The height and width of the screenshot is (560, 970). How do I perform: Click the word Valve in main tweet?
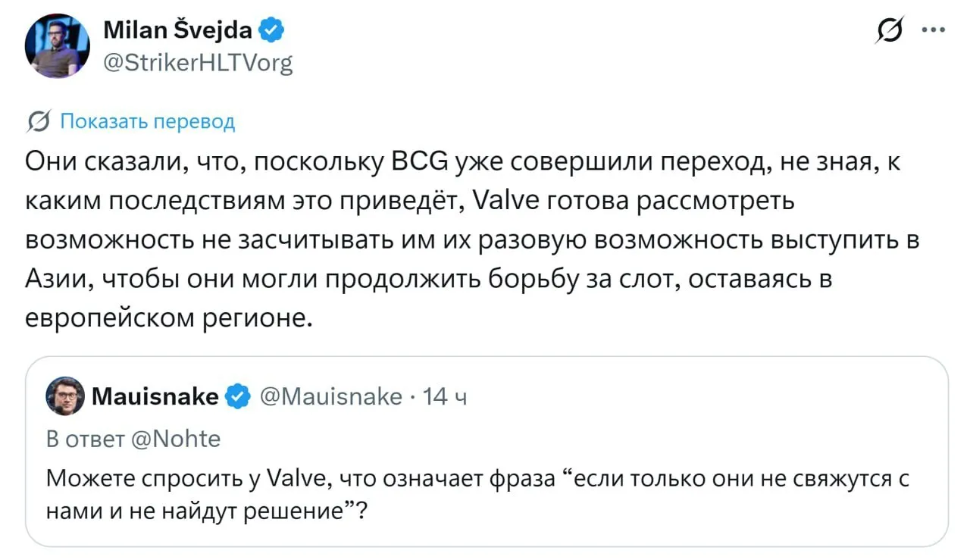506,200
